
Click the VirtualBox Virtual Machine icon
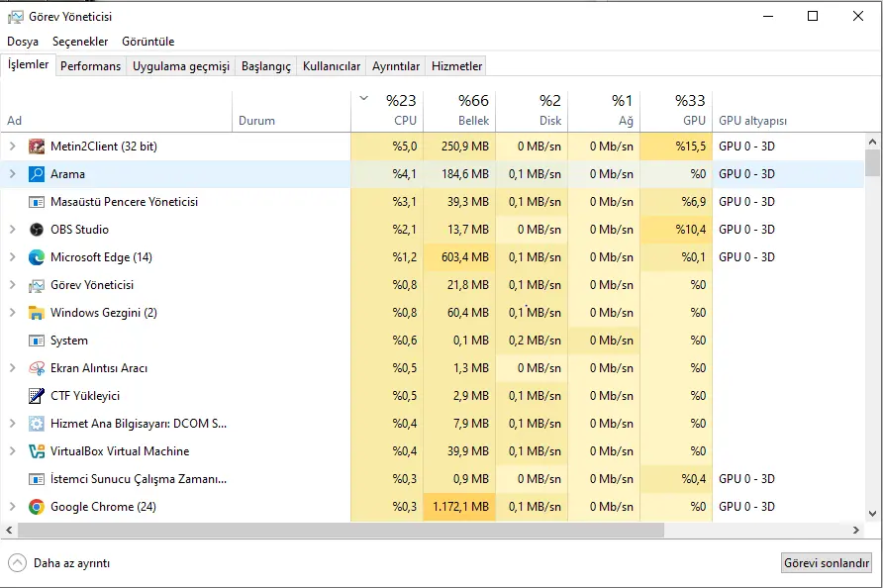coord(36,451)
